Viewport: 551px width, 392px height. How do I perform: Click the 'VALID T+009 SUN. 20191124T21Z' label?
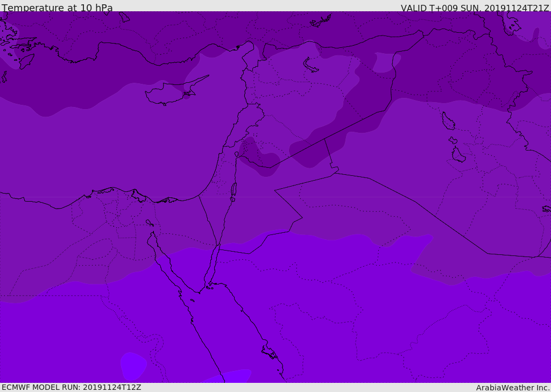tap(475, 8)
